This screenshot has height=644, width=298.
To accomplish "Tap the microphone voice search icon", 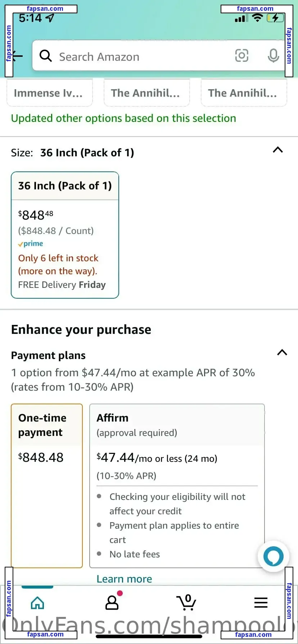I will [x=273, y=56].
